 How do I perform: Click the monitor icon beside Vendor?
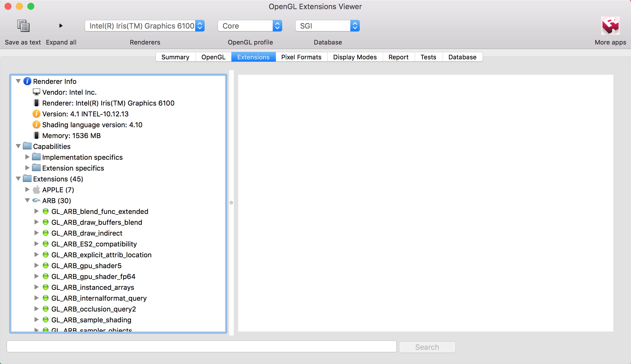[x=36, y=92]
